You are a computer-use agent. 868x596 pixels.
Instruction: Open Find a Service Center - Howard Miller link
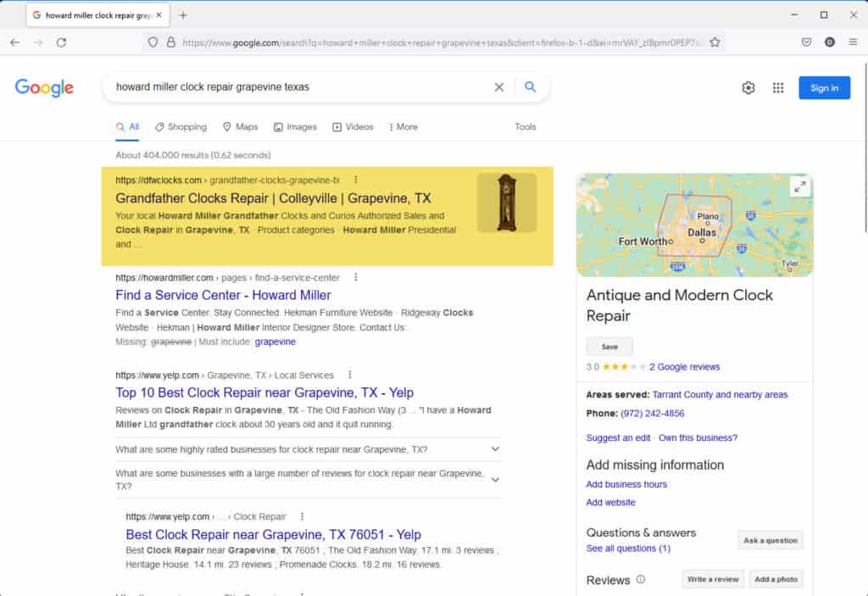click(x=223, y=295)
